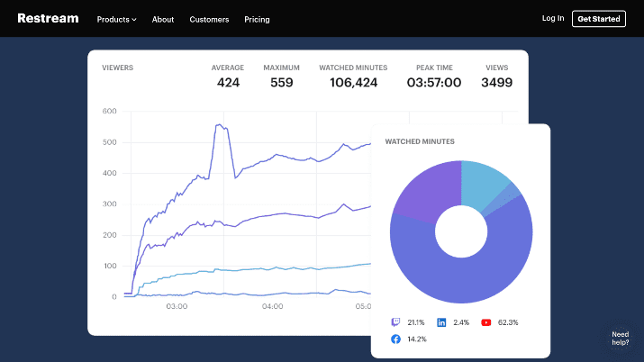Open the Pricing page
Viewport: 644px width, 362px height.
tap(257, 19)
